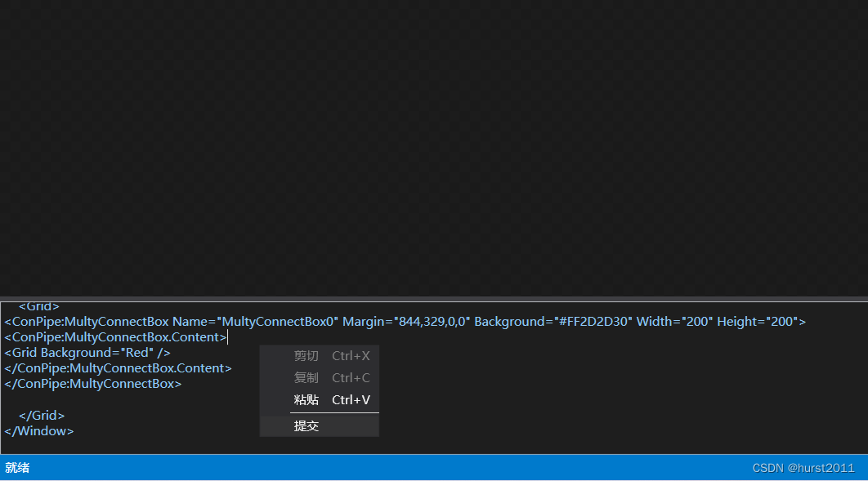Click the partially visible <Grid> opening tag line

pyautogui.click(x=38, y=306)
